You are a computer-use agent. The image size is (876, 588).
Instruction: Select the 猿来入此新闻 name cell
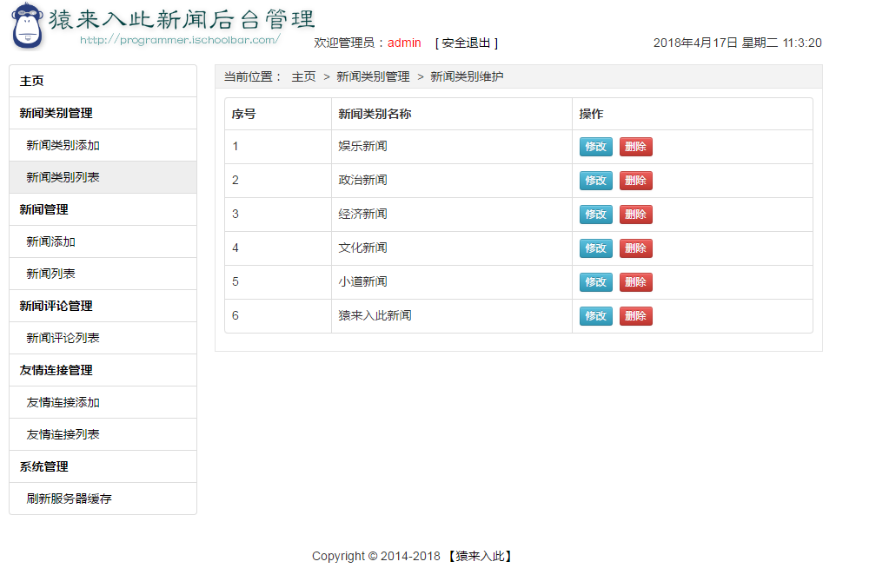[452, 316]
